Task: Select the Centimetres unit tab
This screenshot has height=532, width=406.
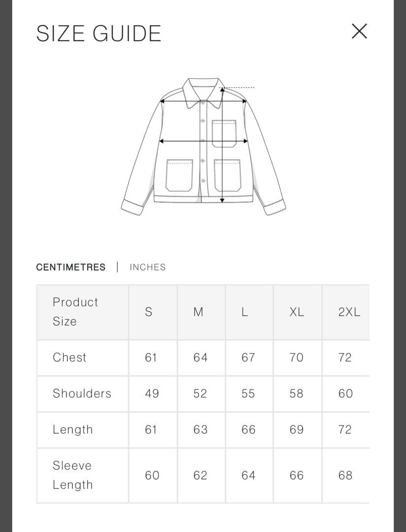Action: [71, 267]
